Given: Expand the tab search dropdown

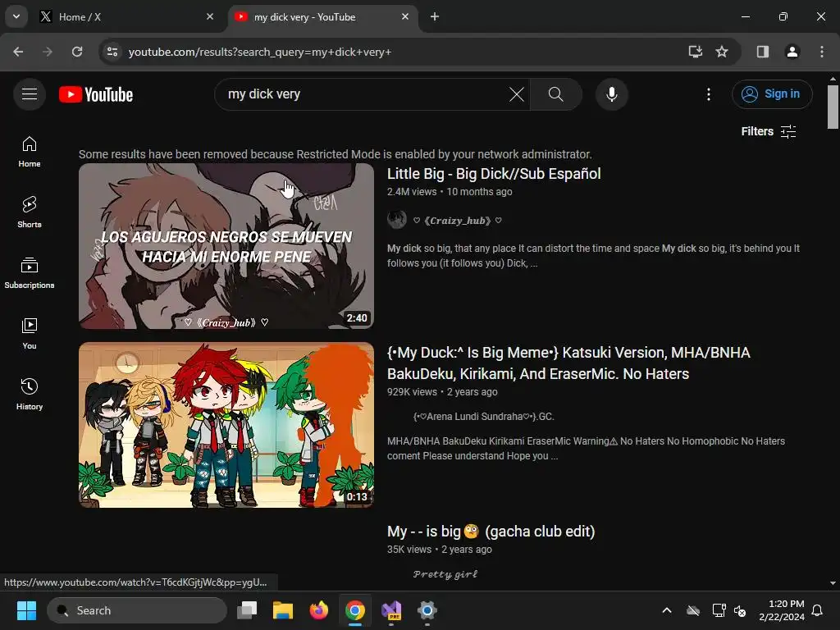Looking at the screenshot, I should (x=16, y=16).
